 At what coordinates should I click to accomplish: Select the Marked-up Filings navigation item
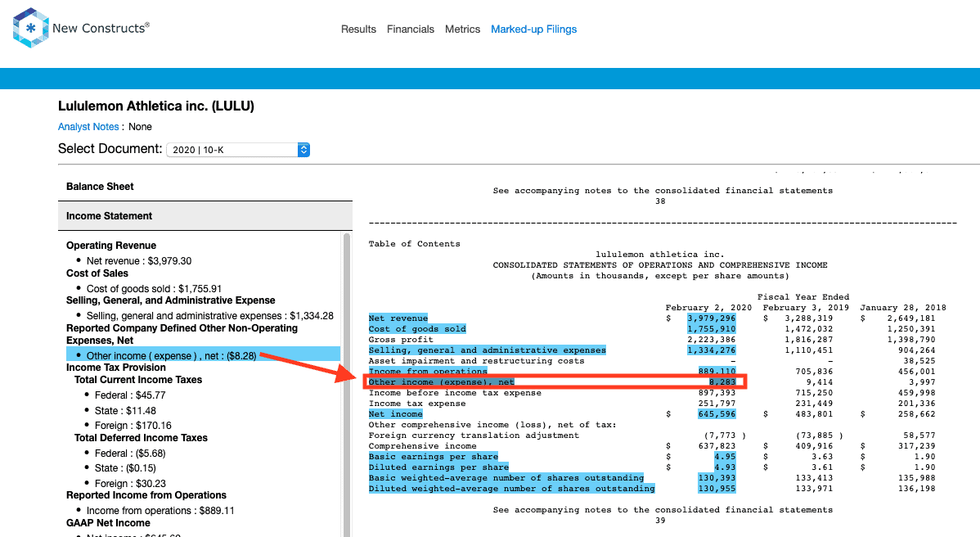[533, 29]
